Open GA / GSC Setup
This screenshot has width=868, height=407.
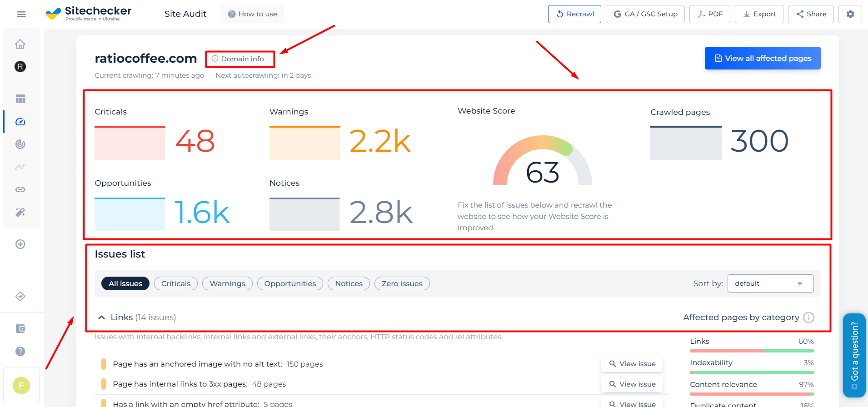[645, 14]
